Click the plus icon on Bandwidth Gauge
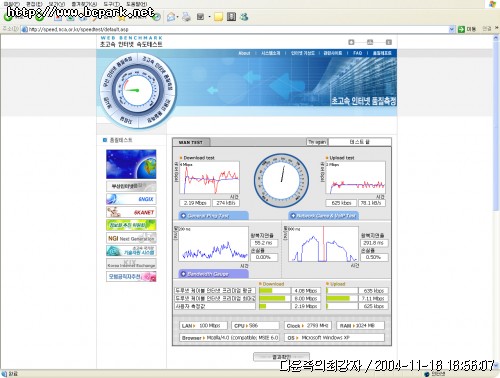This screenshot has height=378, width=500. 183,274
